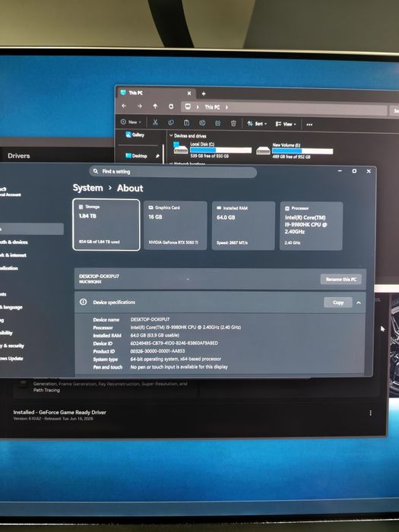
Task: Click the Delete trash icon in Explorer
Action: pyautogui.click(x=233, y=123)
